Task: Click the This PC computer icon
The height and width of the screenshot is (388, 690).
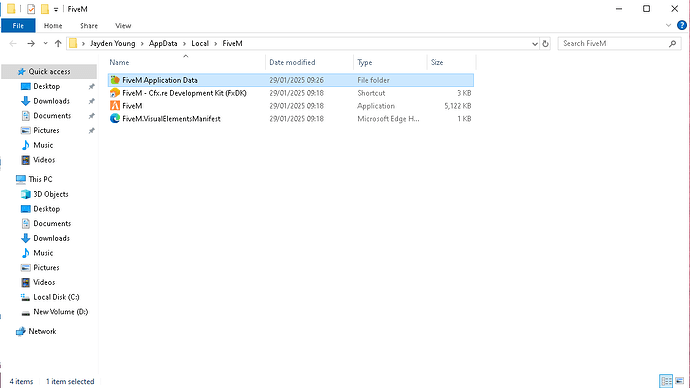Action: 20,179
